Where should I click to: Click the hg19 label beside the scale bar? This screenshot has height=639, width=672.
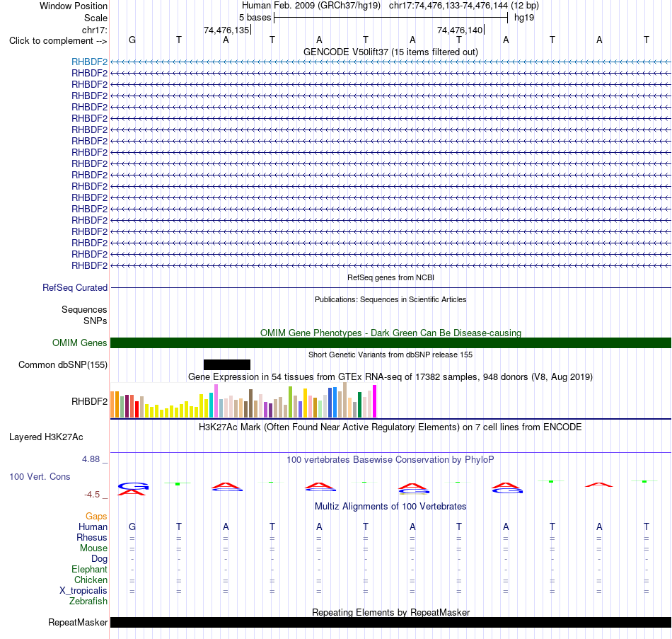(x=523, y=18)
